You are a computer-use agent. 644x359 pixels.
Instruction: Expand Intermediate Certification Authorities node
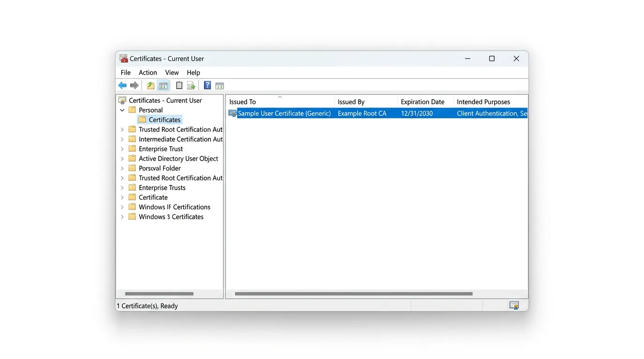pos(122,139)
